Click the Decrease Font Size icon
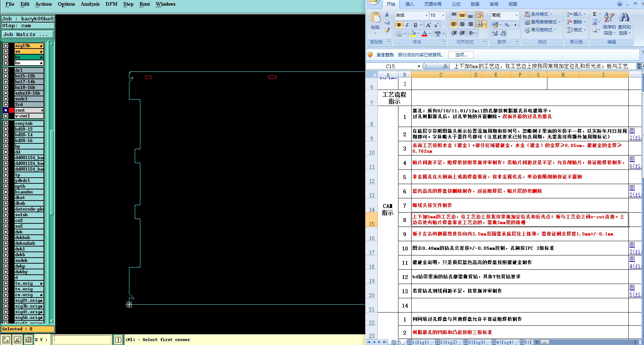Viewport: 644px width, 345px height. point(436,25)
